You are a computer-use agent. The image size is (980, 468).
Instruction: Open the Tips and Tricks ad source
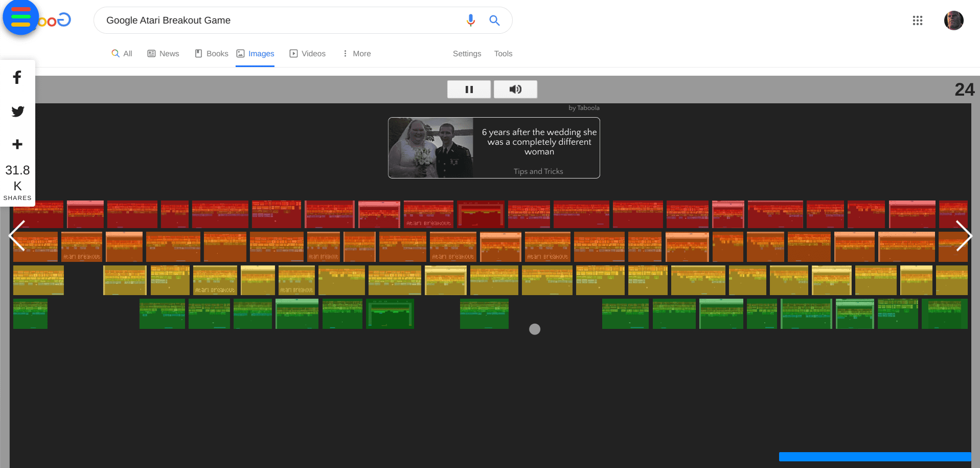[x=538, y=171]
